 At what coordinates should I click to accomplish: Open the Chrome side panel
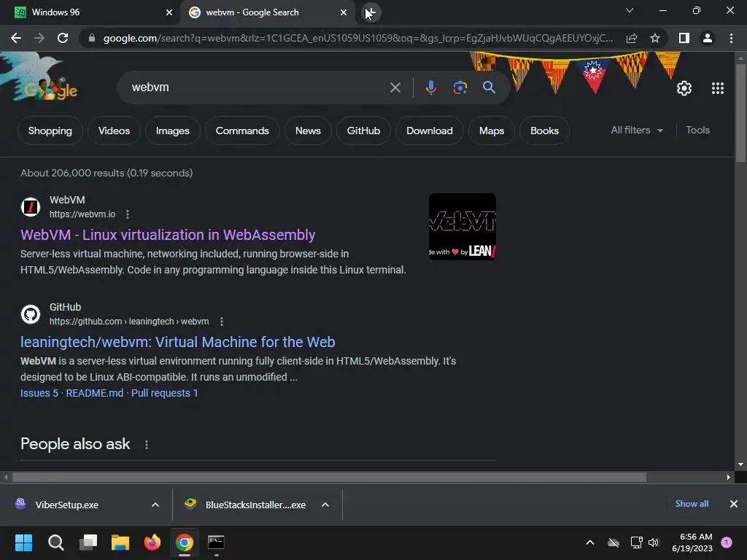tap(684, 38)
